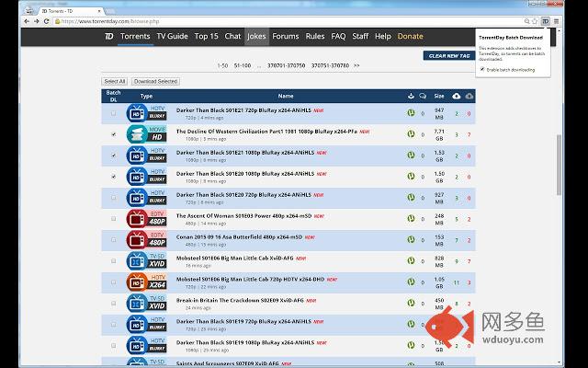Click the download icon for Darker Than Black S01E21 1080p
Screen dimensions: 588x368
click(411, 155)
